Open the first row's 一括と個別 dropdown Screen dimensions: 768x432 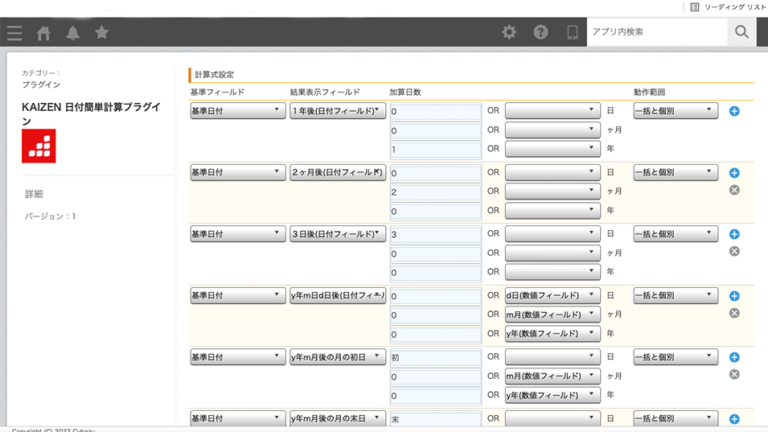pos(675,111)
